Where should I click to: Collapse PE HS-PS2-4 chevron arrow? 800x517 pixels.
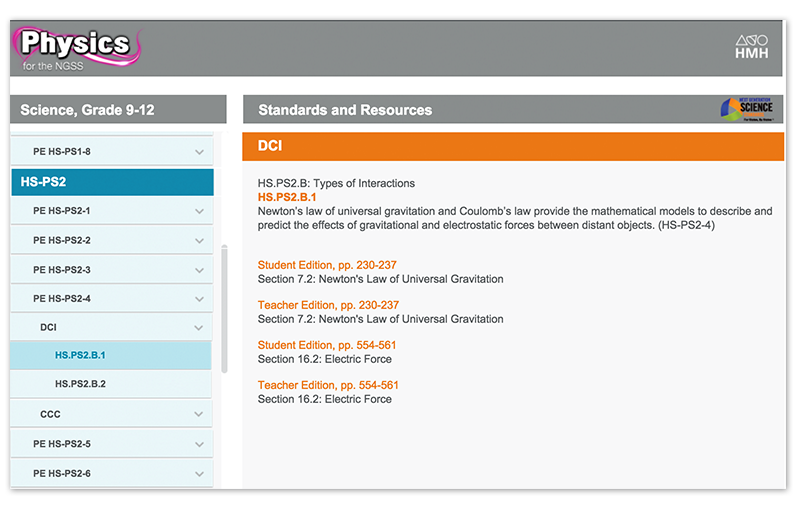click(199, 299)
